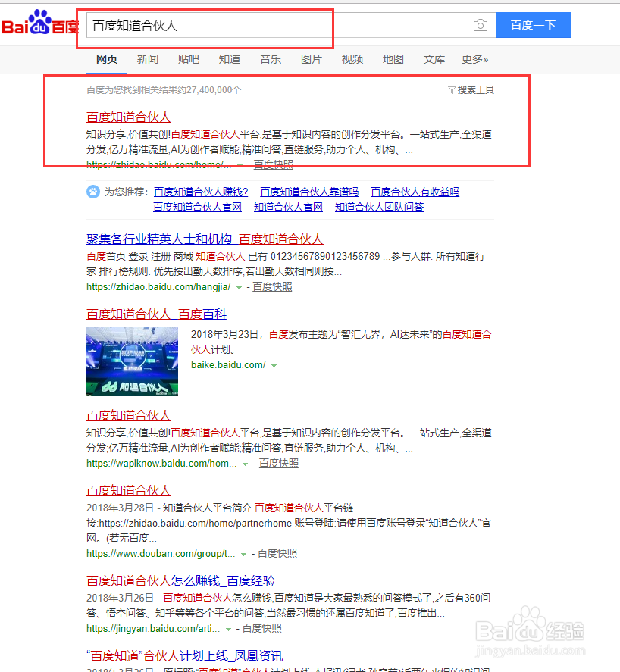Switch to the 新闻 tab
Image resolution: width=620 pixels, height=672 pixels.
(x=148, y=59)
